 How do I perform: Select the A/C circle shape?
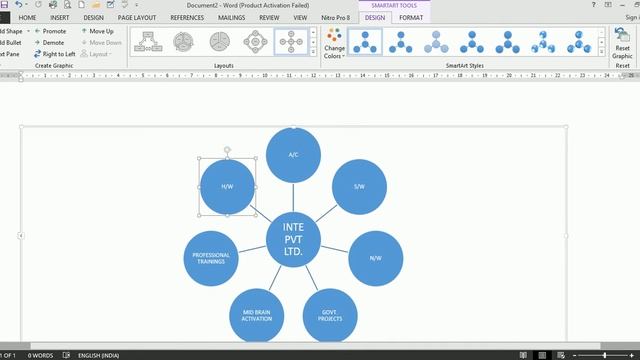click(x=293, y=155)
